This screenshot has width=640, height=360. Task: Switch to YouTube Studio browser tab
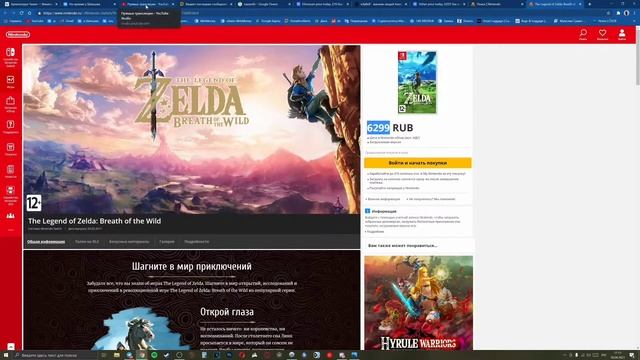[x=146, y=4]
